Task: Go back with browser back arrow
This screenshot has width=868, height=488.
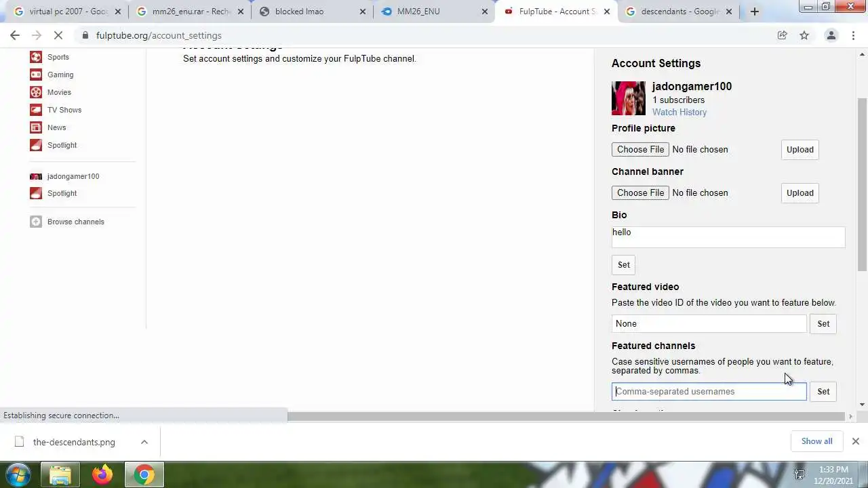Action: (x=15, y=35)
